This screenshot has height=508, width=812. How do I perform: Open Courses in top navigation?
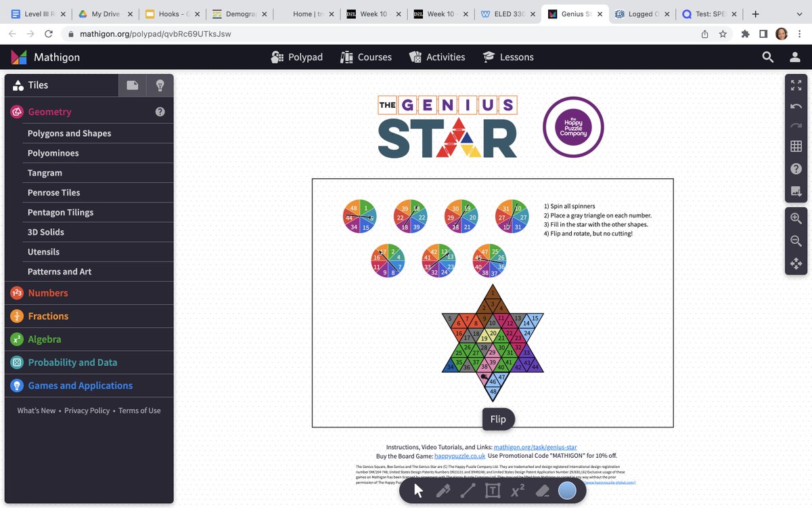(366, 58)
